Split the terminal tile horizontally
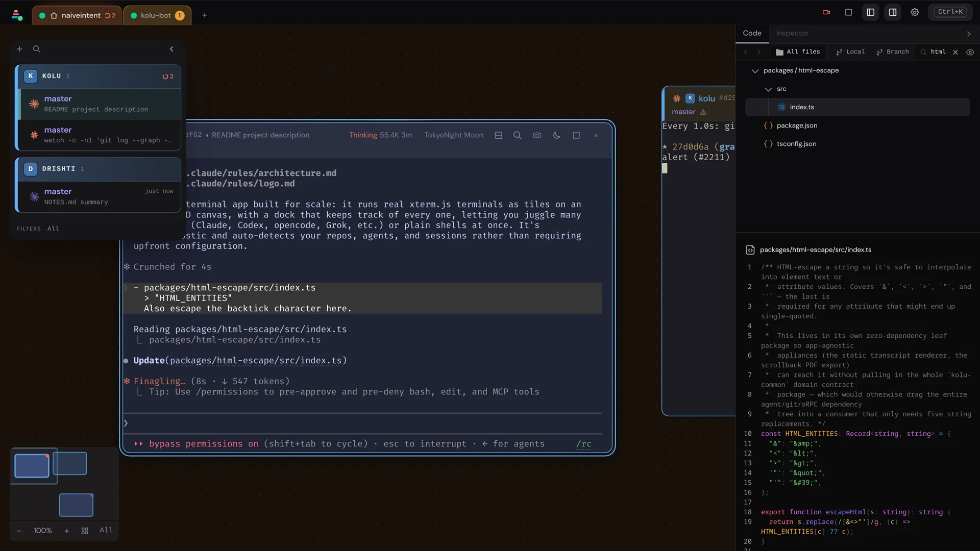Viewport: 980px width, 551px height. (499, 135)
